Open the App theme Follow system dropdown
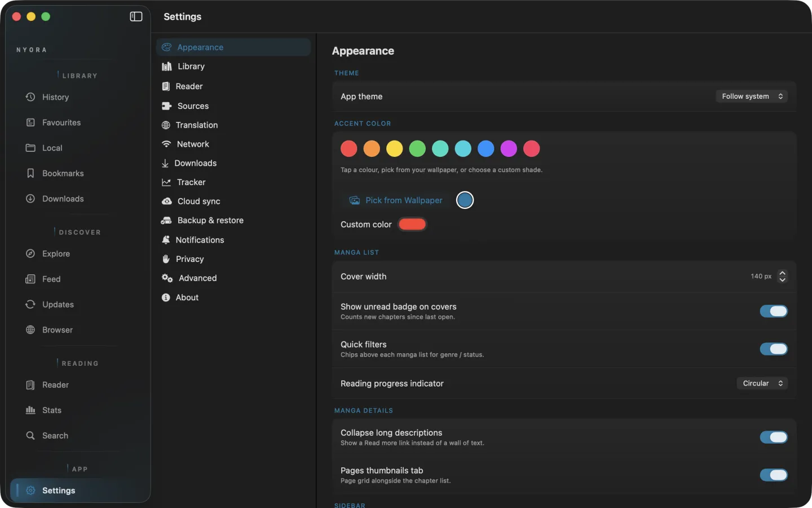 (x=752, y=97)
